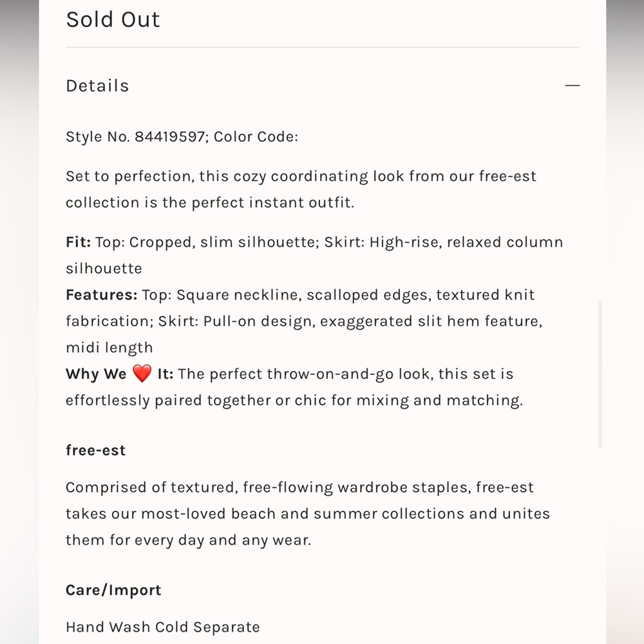This screenshot has width=644, height=644.
Task: Click Hand Wash Cold Separate text
Action: pyautogui.click(x=163, y=627)
